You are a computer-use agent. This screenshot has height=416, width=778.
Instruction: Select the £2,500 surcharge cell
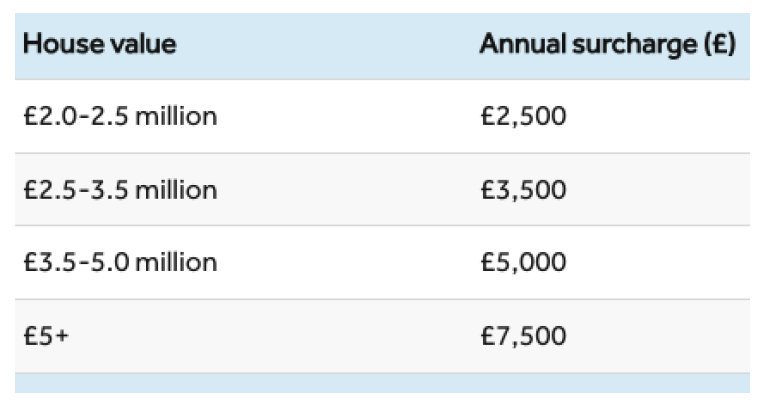pyautogui.click(x=522, y=117)
